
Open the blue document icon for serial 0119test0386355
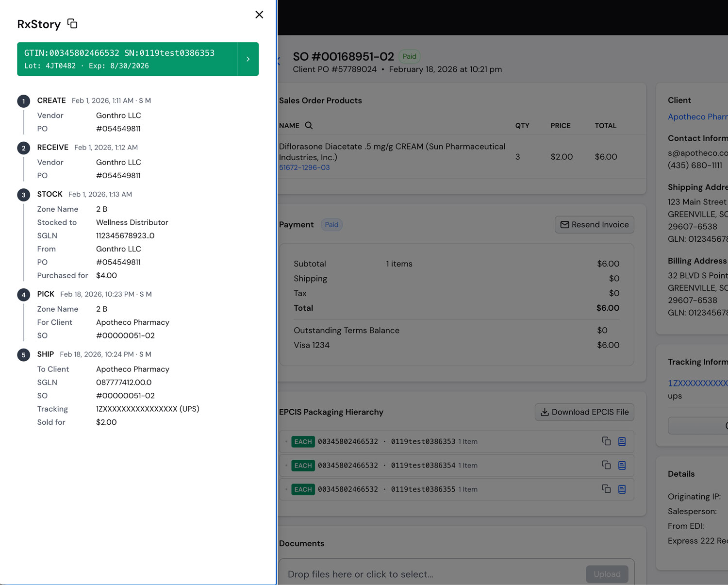(x=622, y=489)
